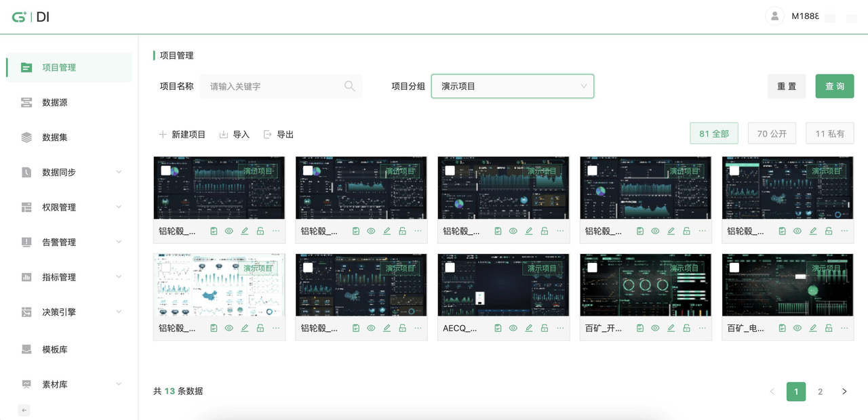Click the 查询 search button
Screen dimensions: 868x420
[834, 86]
